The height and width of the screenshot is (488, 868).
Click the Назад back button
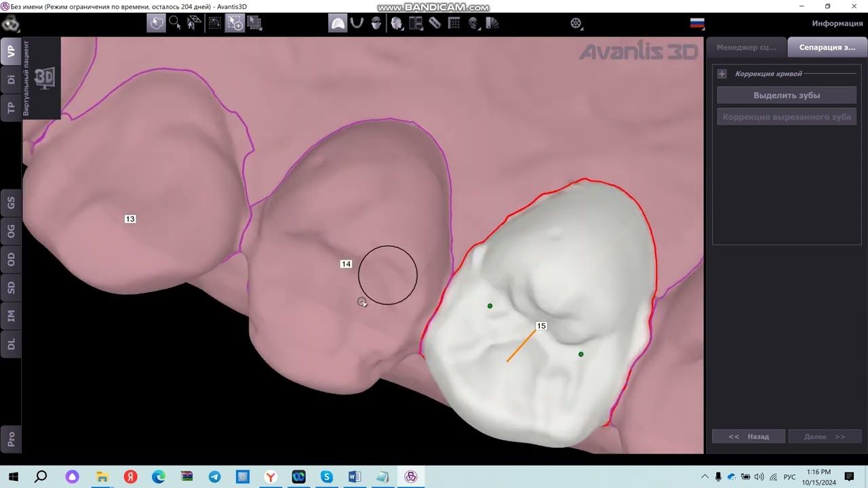click(x=749, y=436)
